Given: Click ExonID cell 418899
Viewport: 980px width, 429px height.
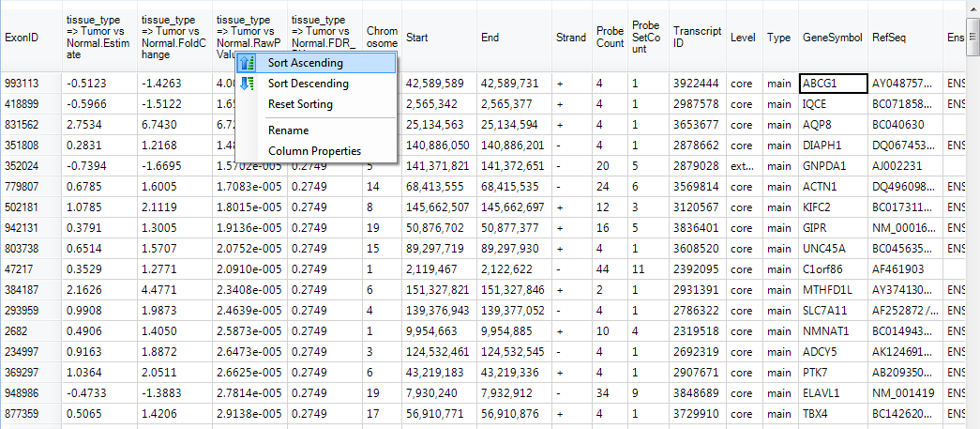Looking at the screenshot, I should click(31, 104).
